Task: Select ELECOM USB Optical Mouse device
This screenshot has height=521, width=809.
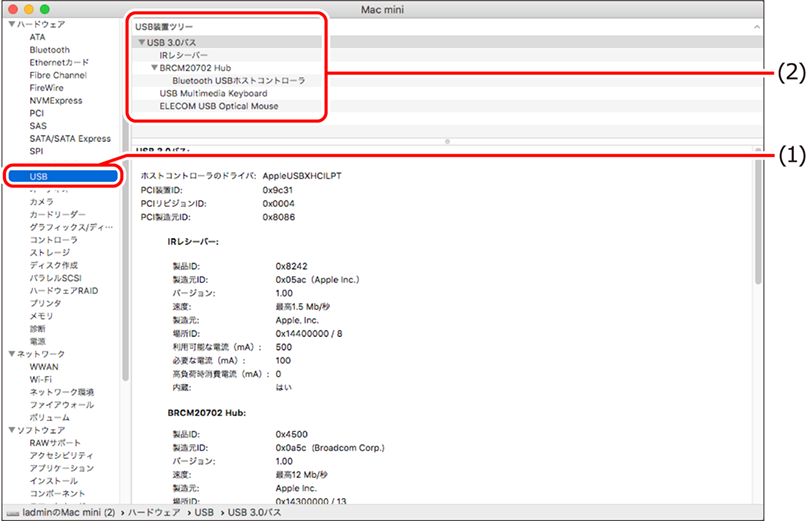Action: click(x=219, y=106)
